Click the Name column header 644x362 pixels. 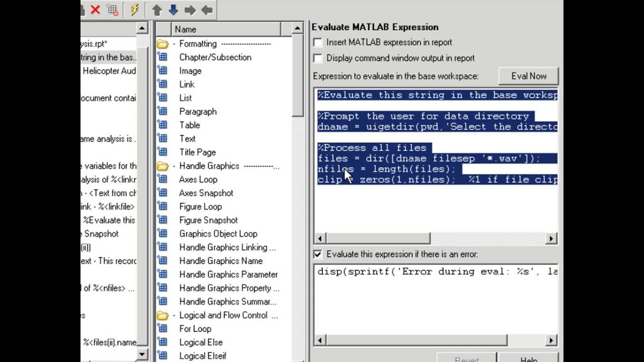[x=225, y=29]
